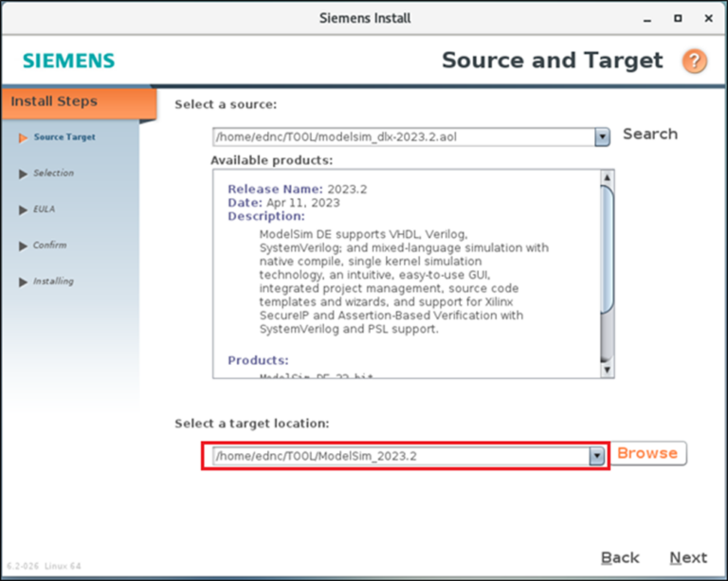Expand the target location dropdown arrow

(x=596, y=456)
